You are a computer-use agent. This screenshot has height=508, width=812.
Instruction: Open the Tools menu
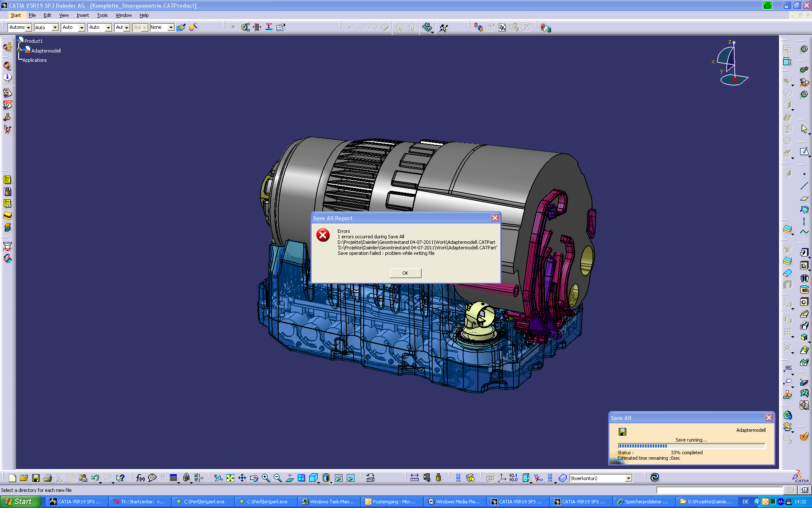[x=102, y=15]
